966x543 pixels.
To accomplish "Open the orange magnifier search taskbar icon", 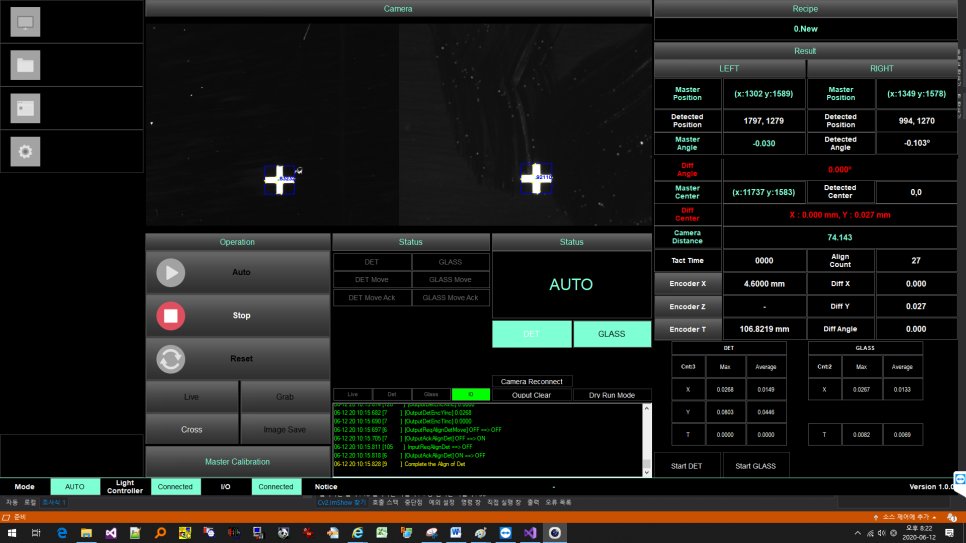I will pyautogui.click(x=160, y=533).
